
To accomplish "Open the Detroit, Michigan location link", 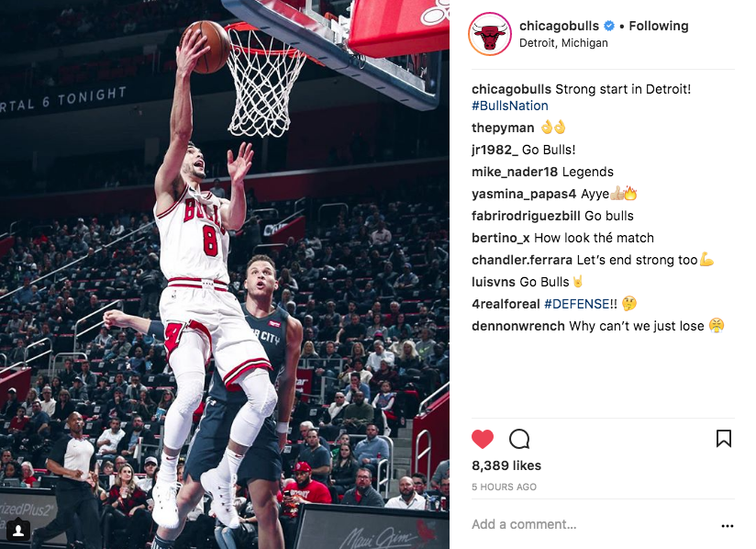I will pyautogui.click(x=563, y=43).
